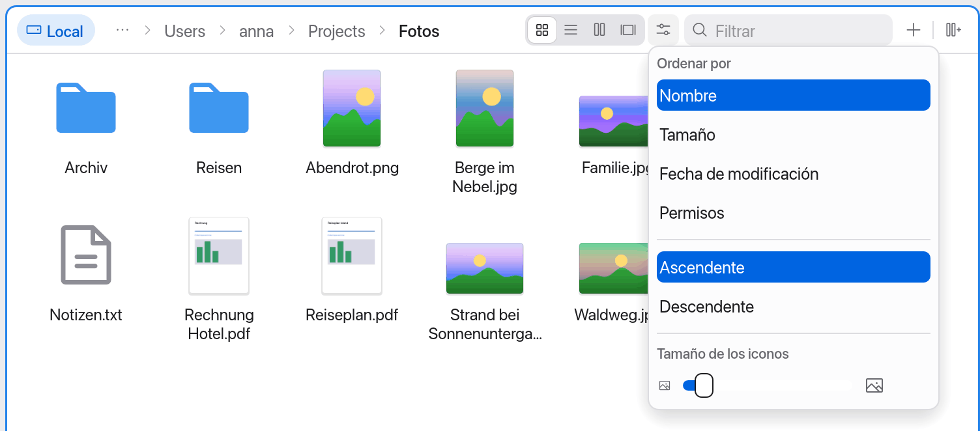
Task: Click the Rechnung Hotel.pdf file name
Action: pos(219,325)
